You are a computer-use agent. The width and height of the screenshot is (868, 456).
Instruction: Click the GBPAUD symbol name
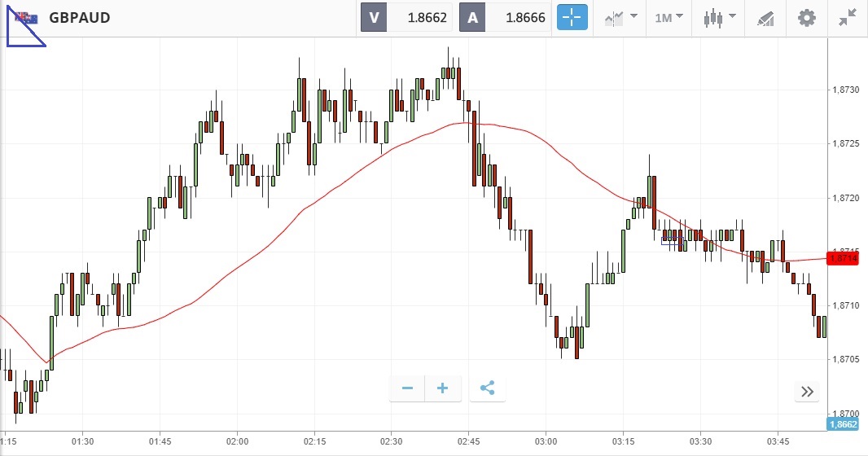[80, 18]
